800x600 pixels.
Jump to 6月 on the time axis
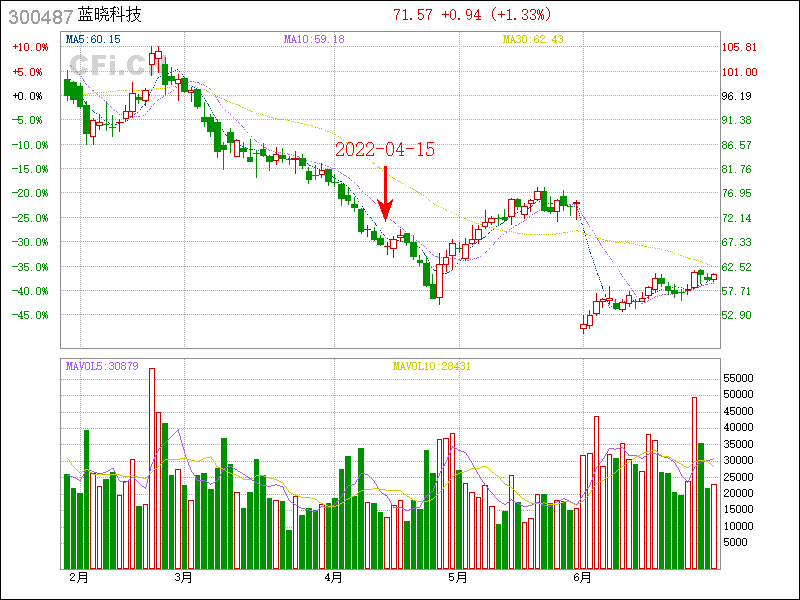tap(583, 578)
